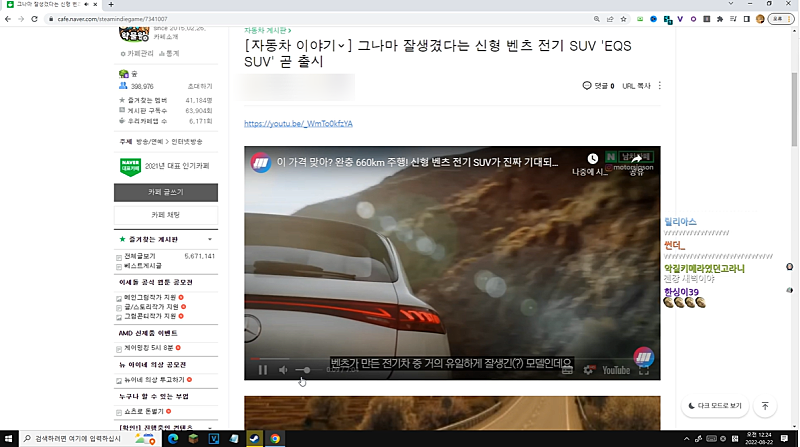Image resolution: width=800 pixels, height=447 pixels.
Task: Toggle the Chrome side panel
Action: pyautogui.click(x=746, y=19)
